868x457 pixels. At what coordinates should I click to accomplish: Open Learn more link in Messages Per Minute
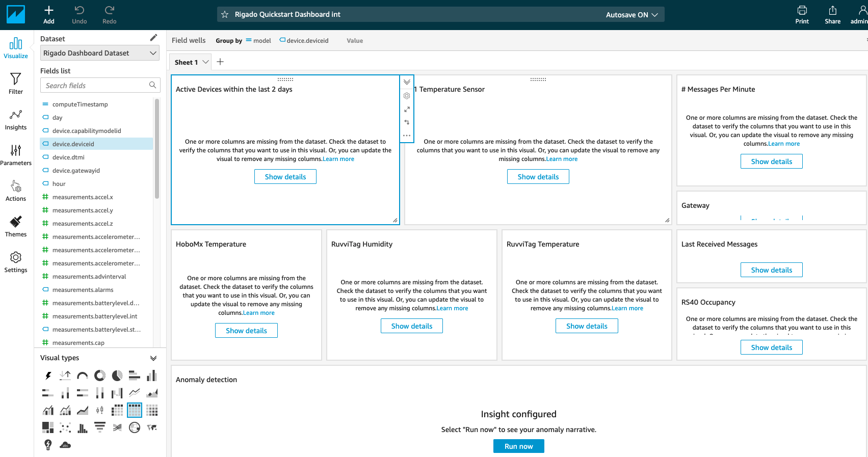(x=784, y=144)
